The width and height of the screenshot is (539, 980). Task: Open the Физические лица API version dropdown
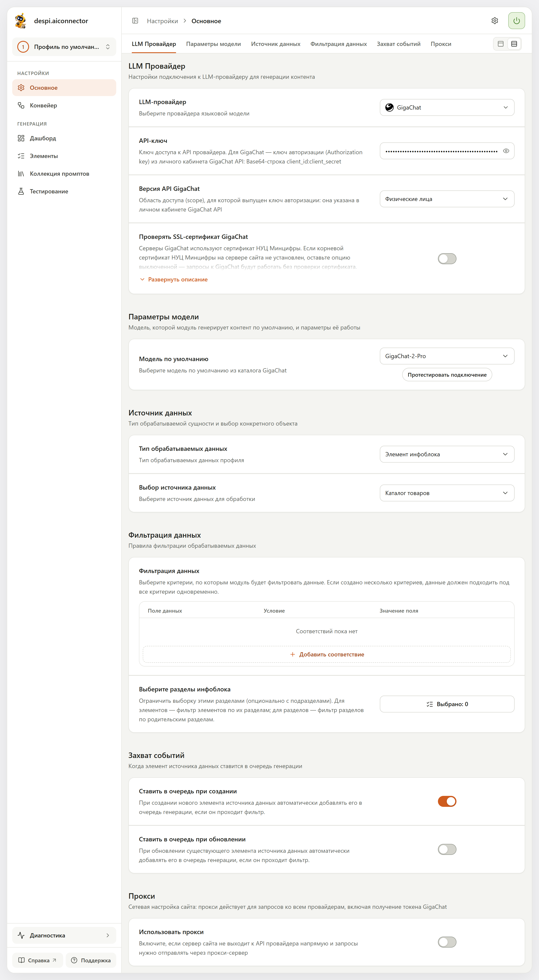point(447,199)
